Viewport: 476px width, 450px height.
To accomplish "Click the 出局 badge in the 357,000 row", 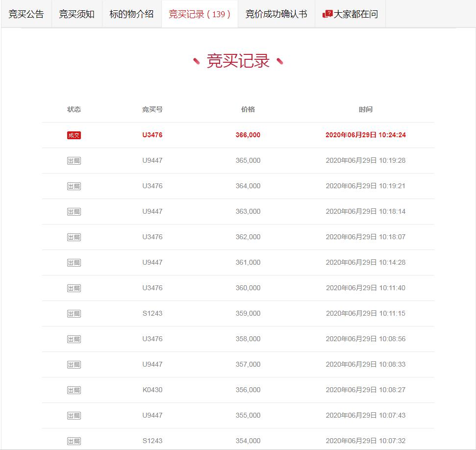I will (x=74, y=365).
